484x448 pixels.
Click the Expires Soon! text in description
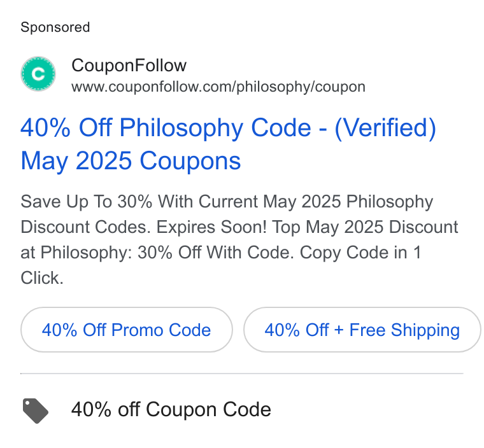point(211,227)
